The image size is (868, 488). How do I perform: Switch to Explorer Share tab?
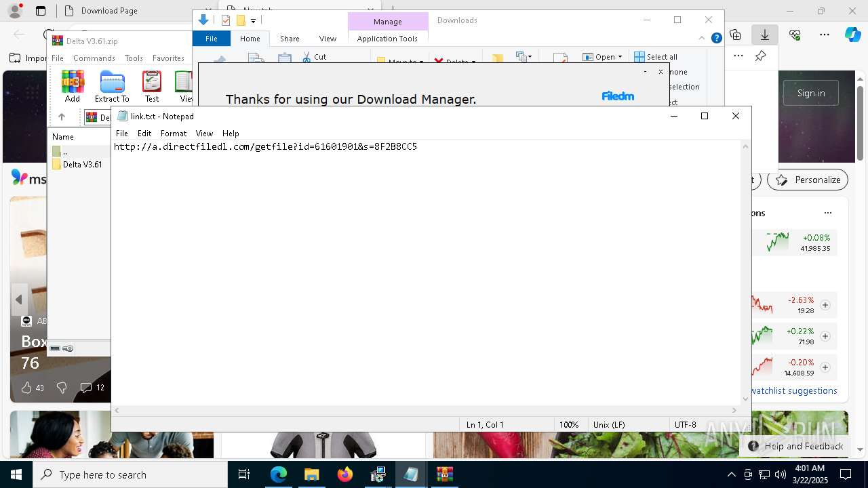point(290,39)
